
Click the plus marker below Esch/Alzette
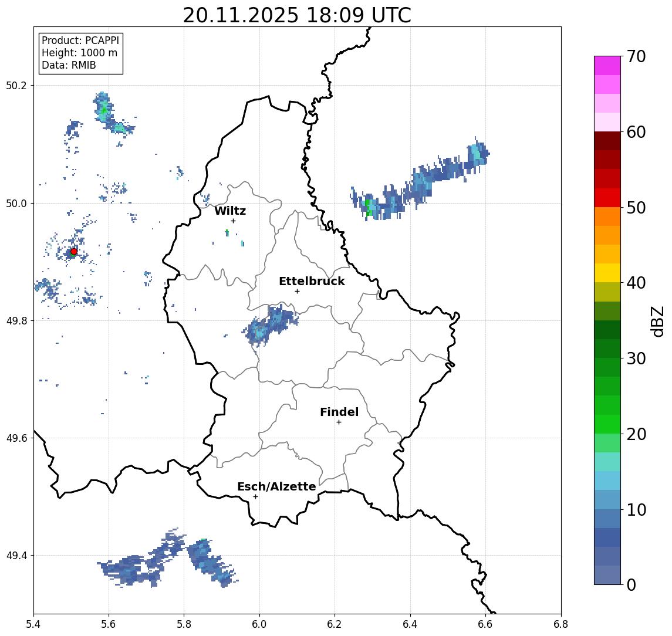(x=255, y=497)
